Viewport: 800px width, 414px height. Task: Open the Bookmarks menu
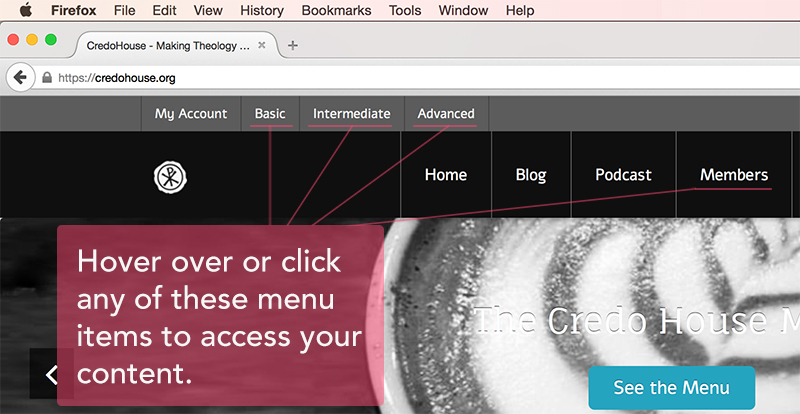pyautogui.click(x=336, y=10)
